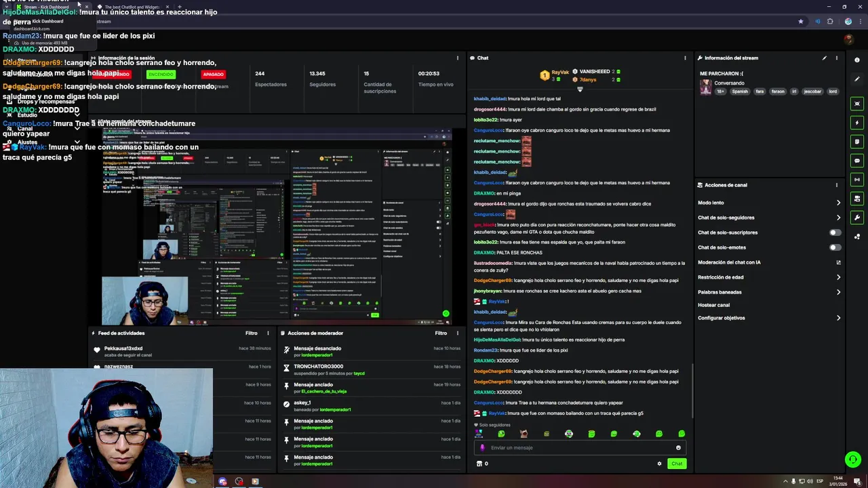Open chat settings gear icon
This screenshot has height=488, width=868.
tap(659, 464)
